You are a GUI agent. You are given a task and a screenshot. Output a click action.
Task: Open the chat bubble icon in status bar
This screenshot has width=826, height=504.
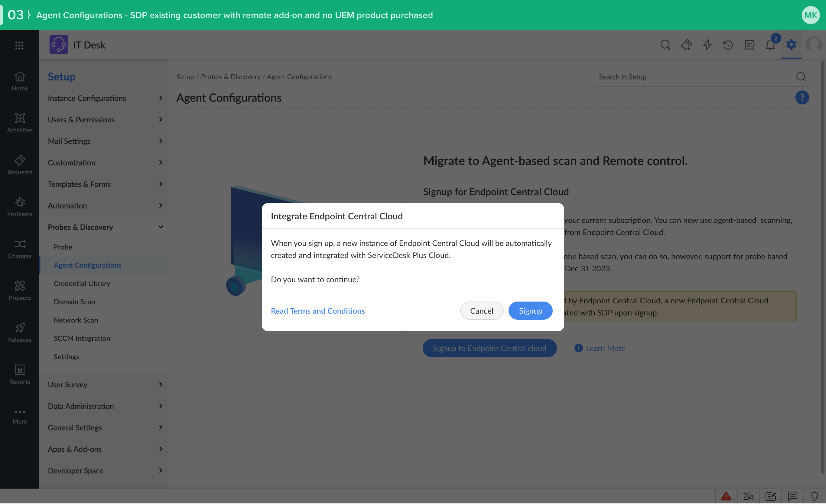point(792,496)
